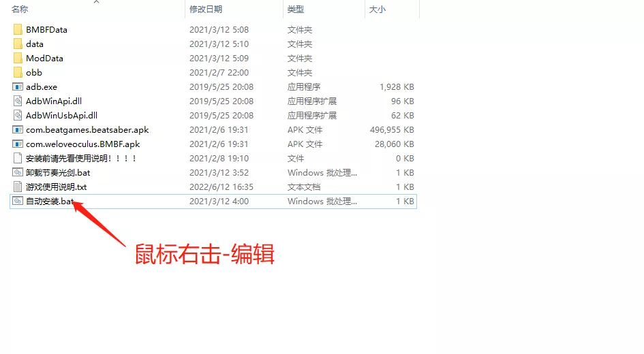This screenshot has height=354, width=644.
Task: Click the 安装前请先看使用说明 file icon
Action: 18,159
